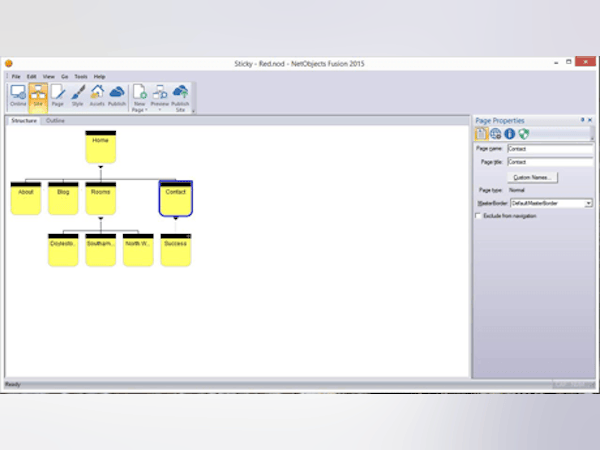
Task: Open the File menu
Action: click(x=16, y=77)
